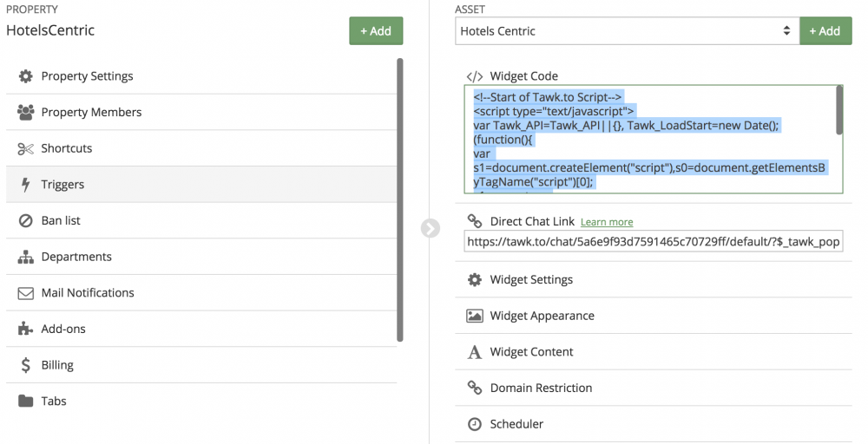Open the Billing section
This screenshot has width=868, height=444.
point(201,365)
